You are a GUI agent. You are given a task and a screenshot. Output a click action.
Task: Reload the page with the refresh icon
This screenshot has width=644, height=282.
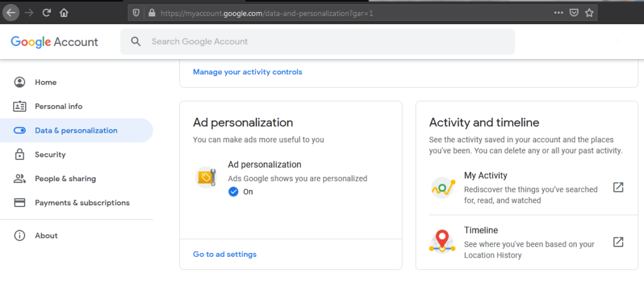point(47,13)
